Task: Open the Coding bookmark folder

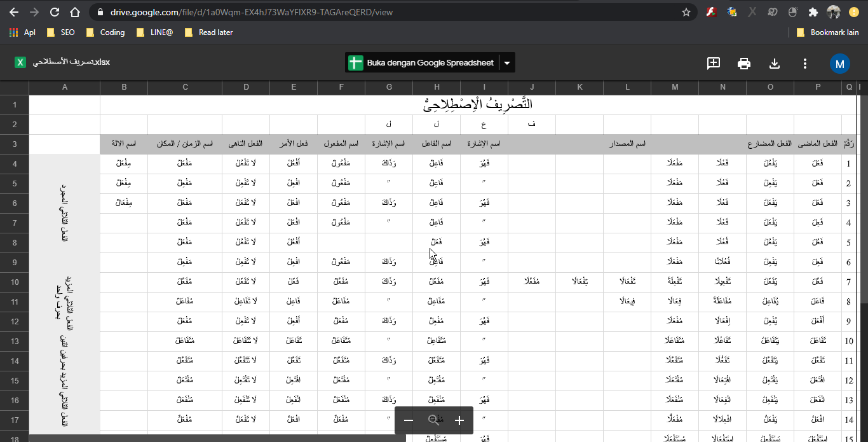Action: (105, 32)
